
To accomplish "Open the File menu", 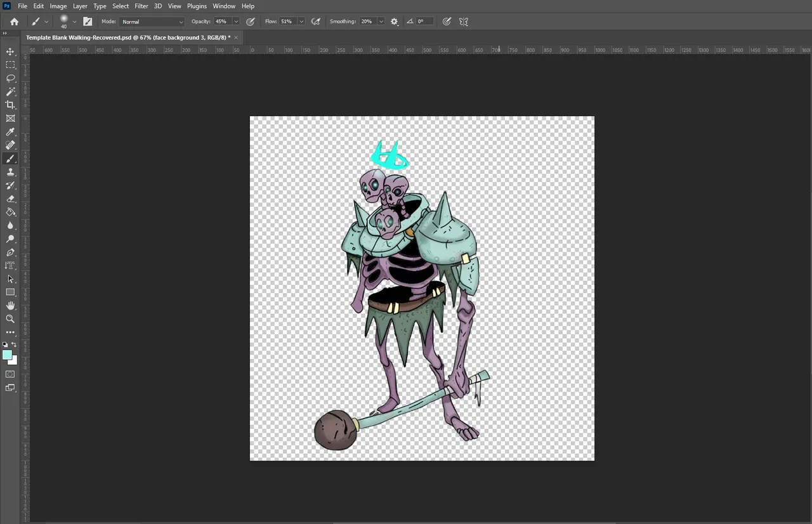I will coord(22,6).
